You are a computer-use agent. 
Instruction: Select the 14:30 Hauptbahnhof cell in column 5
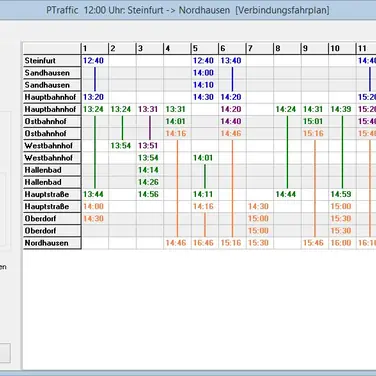(x=205, y=97)
